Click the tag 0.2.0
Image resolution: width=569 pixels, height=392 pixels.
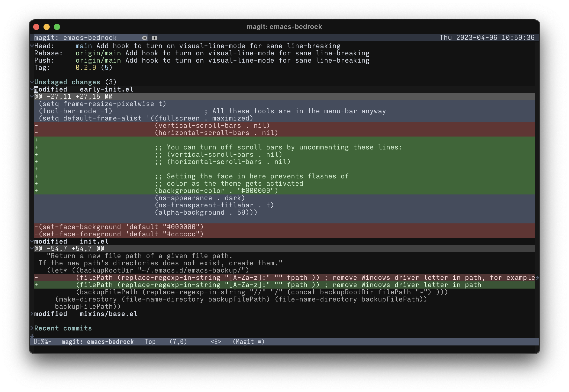pyautogui.click(x=86, y=67)
